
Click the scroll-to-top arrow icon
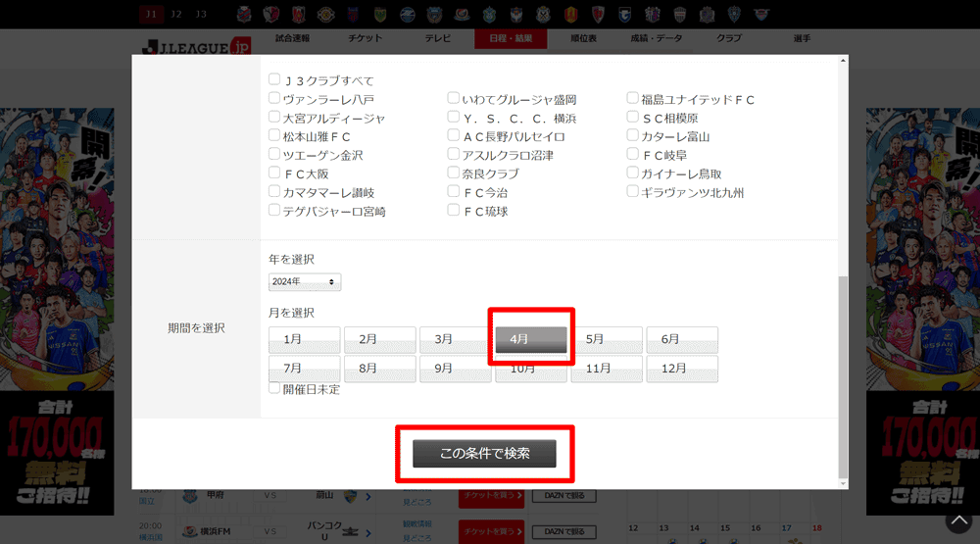tap(957, 521)
